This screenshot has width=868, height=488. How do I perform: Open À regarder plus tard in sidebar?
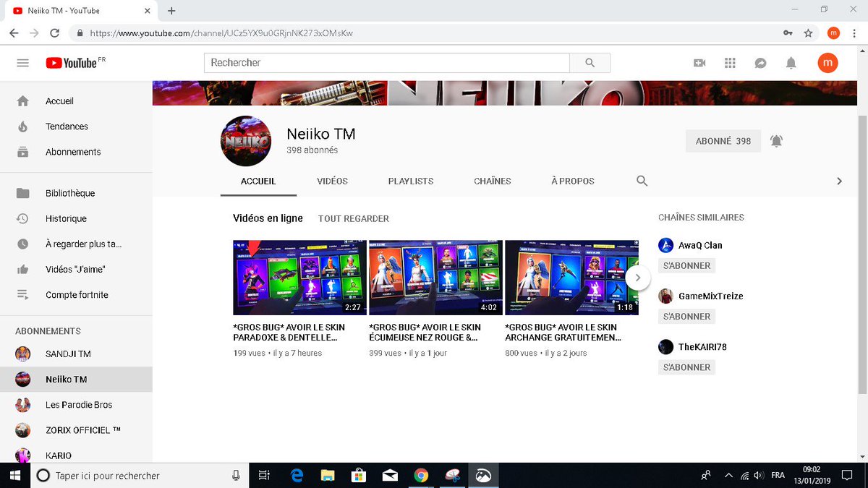(76, 244)
